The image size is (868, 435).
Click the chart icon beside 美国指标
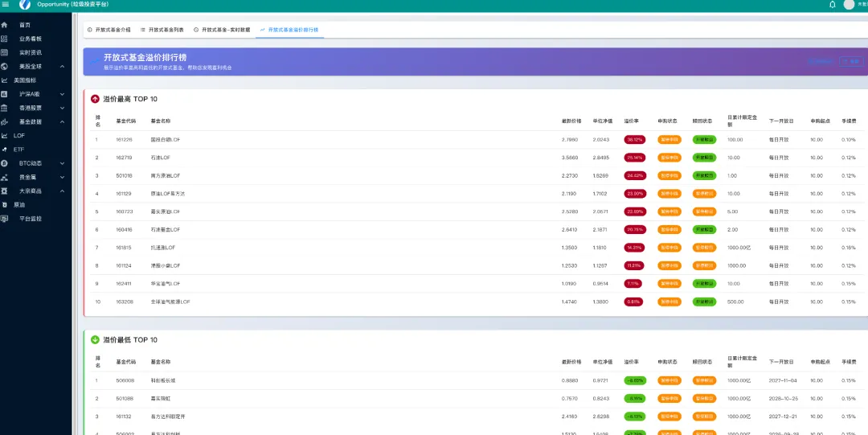coord(5,80)
